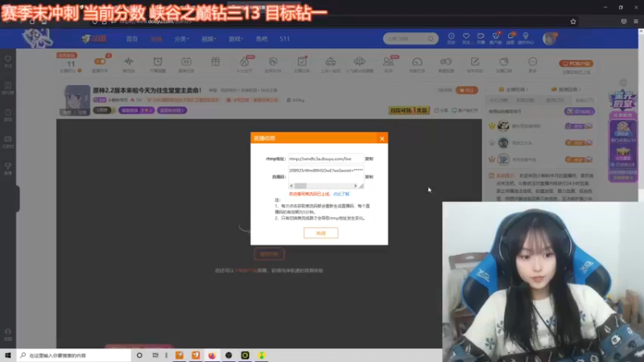Click the 分享 share link under the title
Viewport: 644px width, 362px height.
pos(441,110)
